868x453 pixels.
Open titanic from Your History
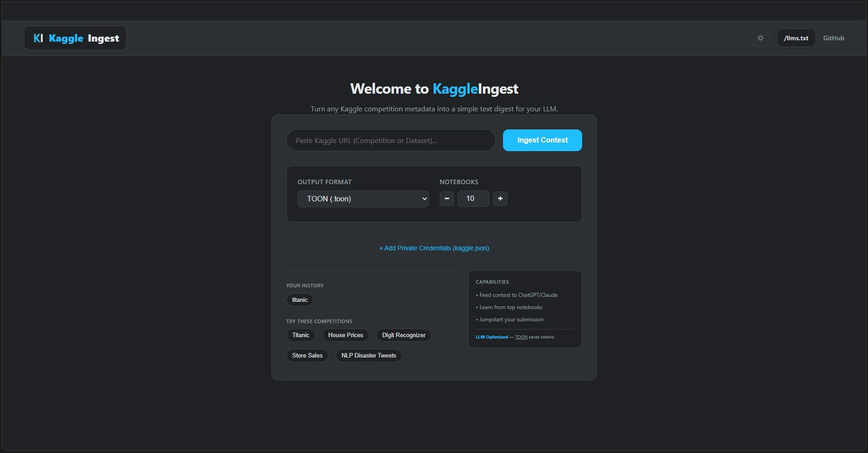point(299,300)
